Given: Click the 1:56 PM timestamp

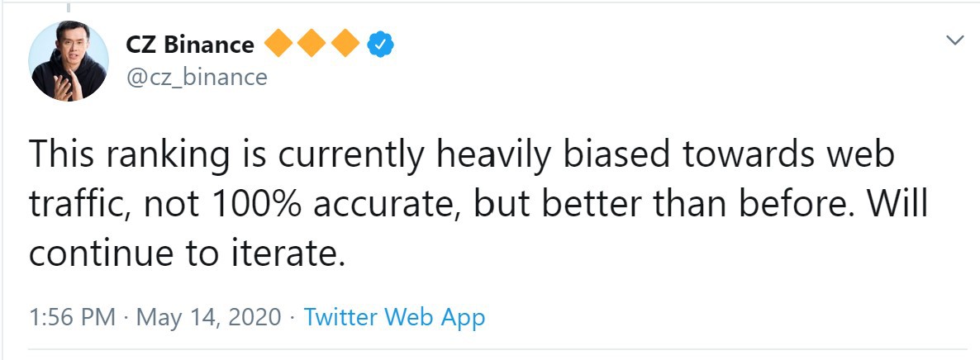Looking at the screenshot, I should click(73, 318).
